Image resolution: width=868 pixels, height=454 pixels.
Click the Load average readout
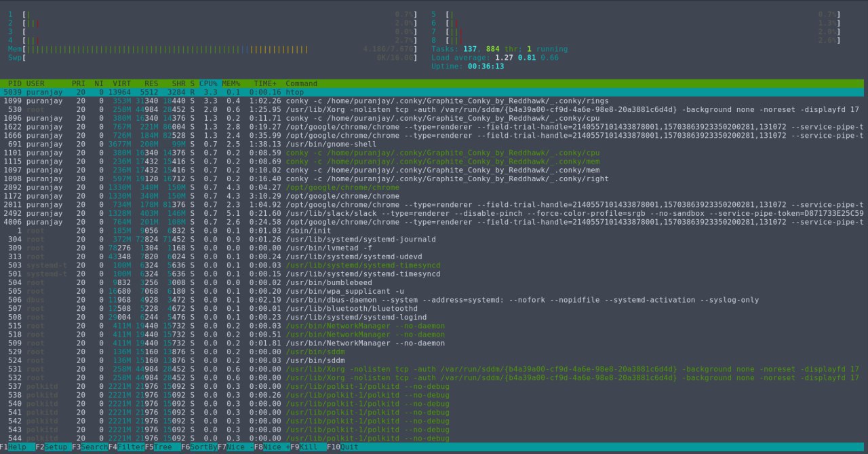[x=495, y=58]
